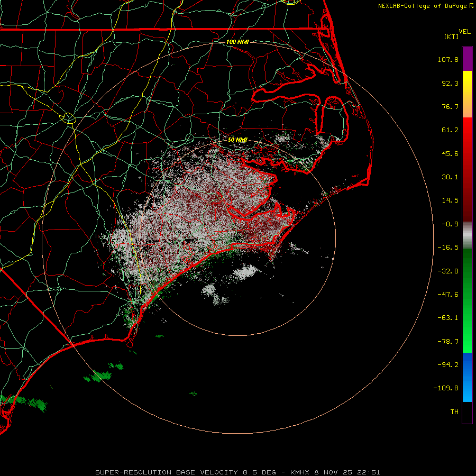This screenshot has width=476, height=476.
Task: Click the 14.5 velocity legend value
Action: (450, 200)
